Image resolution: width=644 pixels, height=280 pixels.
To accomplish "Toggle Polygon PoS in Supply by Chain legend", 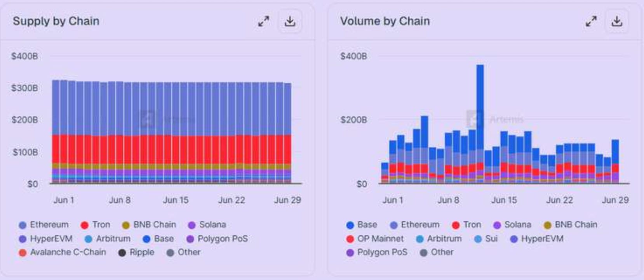I will [217, 239].
